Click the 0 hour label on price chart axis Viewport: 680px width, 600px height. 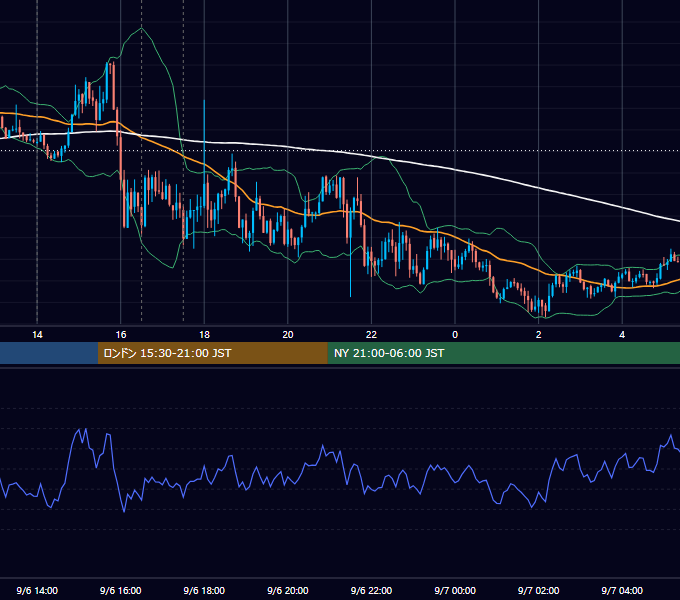click(455, 335)
